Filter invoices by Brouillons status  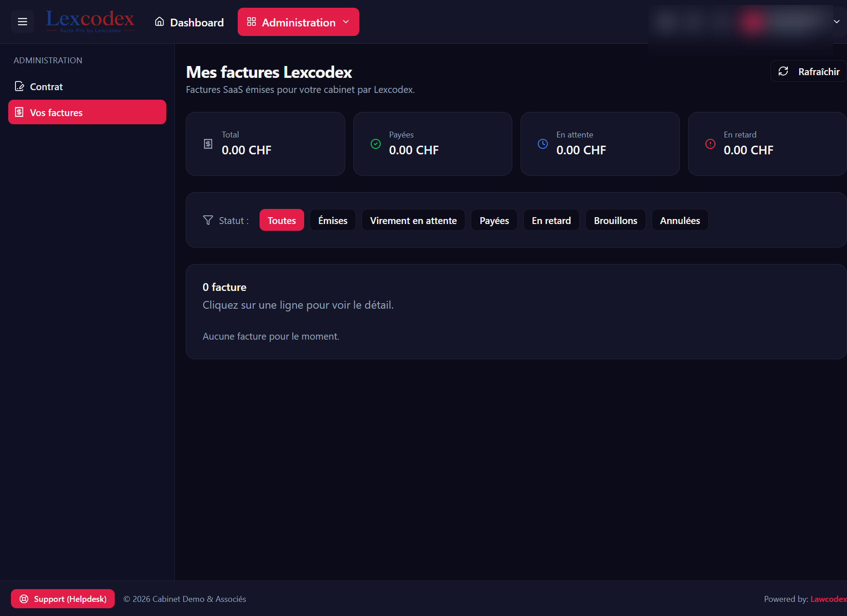point(616,220)
